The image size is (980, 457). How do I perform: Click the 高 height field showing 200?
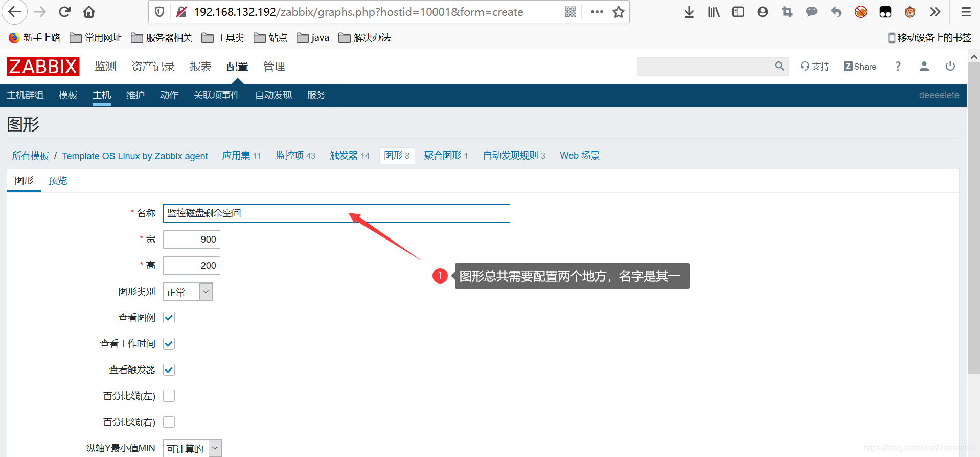tap(192, 266)
